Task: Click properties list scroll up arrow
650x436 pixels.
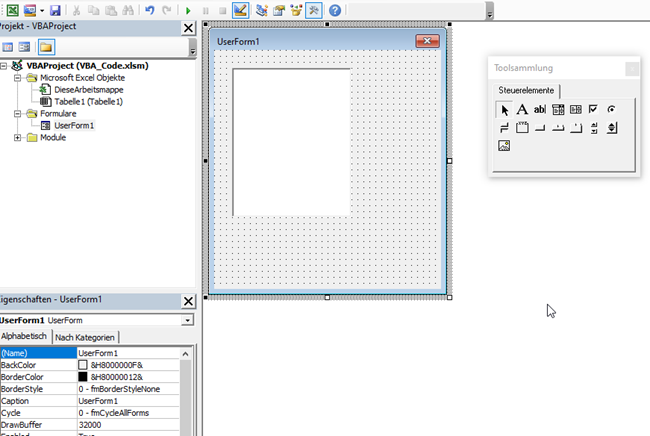Action: point(185,354)
